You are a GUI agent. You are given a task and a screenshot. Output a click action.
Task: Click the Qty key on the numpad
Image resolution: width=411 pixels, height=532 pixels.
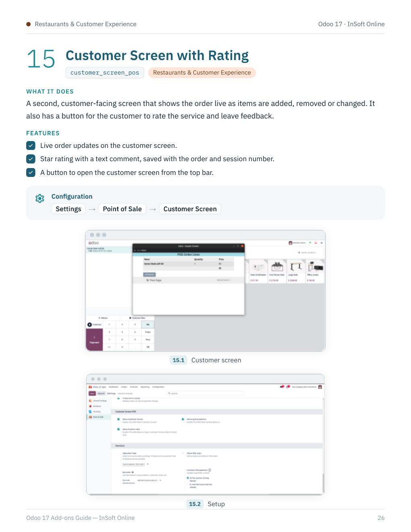(x=148, y=324)
